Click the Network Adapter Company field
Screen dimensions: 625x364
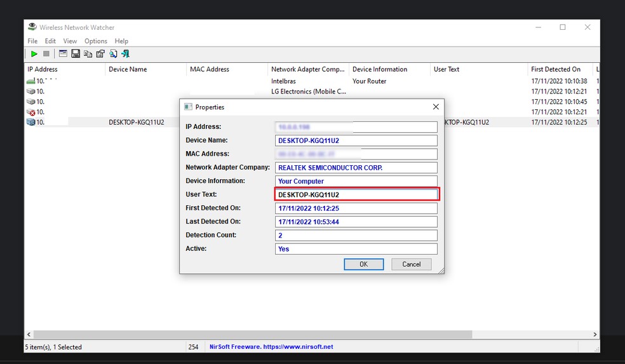point(356,168)
